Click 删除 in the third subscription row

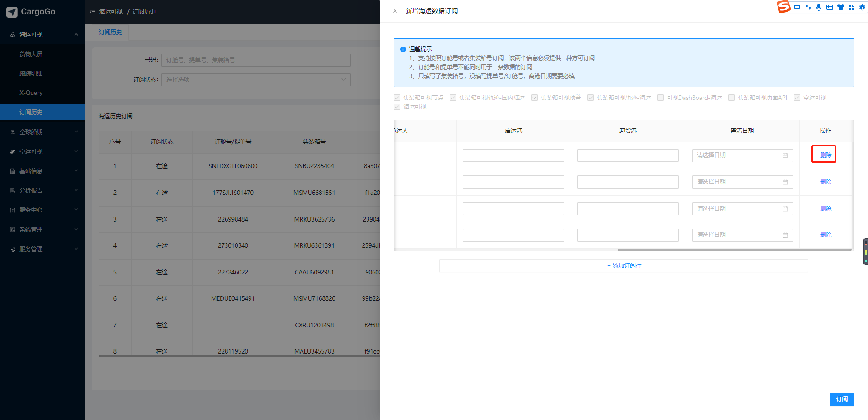826,208
